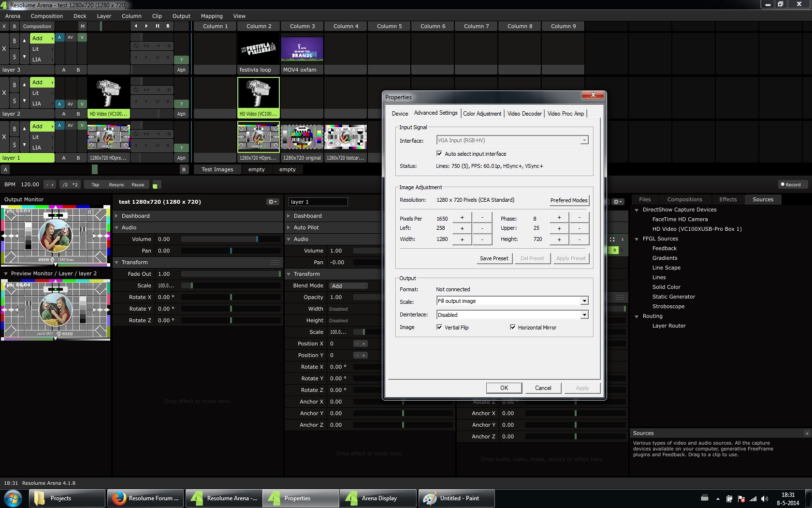Uncheck the Vertial Flip checkbox

click(439, 328)
